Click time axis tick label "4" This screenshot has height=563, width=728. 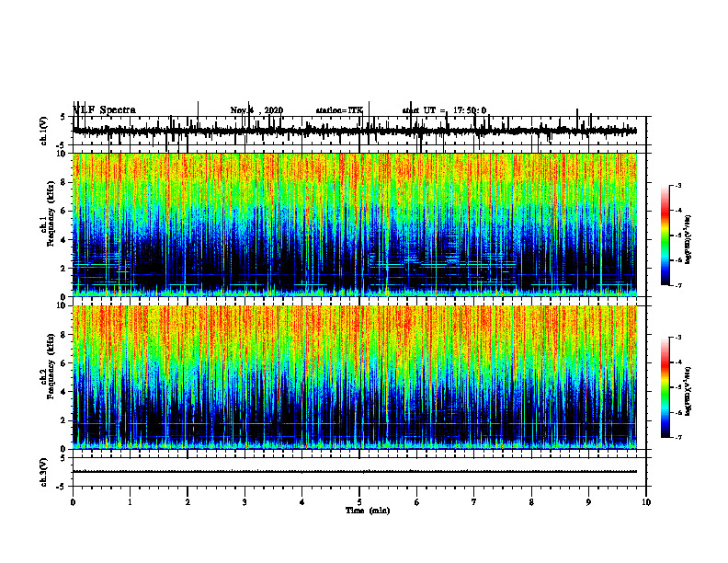click(302, 502)
